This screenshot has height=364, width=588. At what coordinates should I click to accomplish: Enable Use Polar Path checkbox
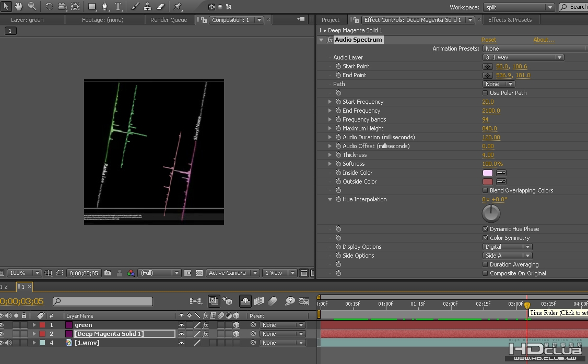click(485, 93)
